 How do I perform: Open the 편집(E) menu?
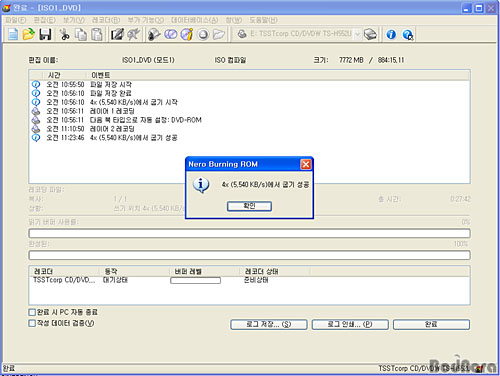pyautogui.click(x=45, y=20)
